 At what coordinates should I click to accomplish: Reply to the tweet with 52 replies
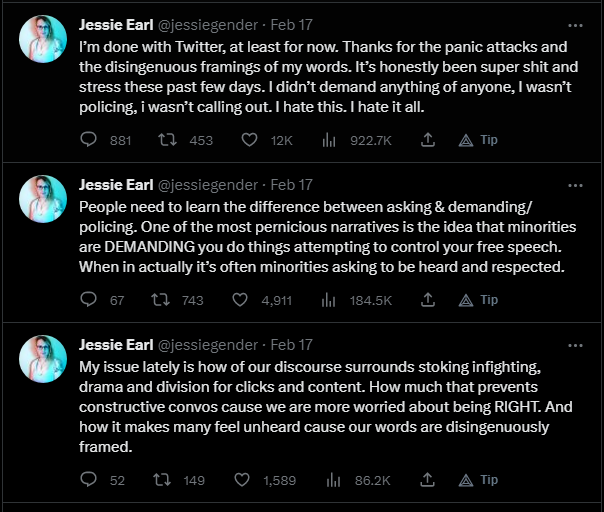point(88,479)
